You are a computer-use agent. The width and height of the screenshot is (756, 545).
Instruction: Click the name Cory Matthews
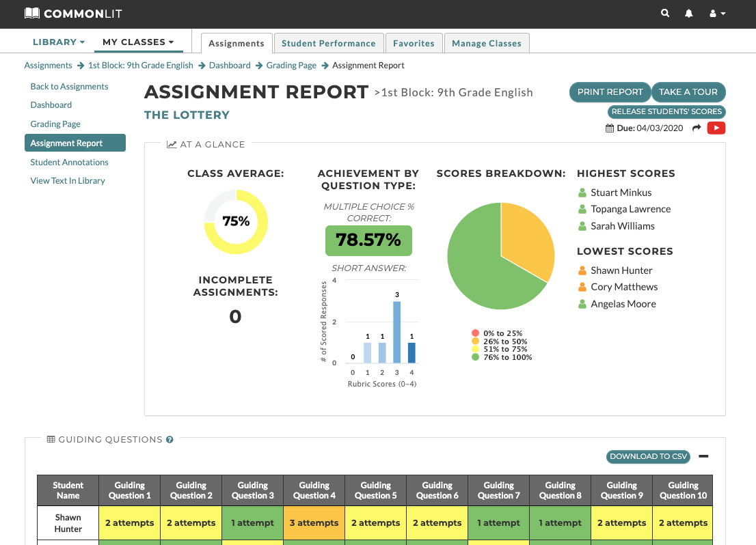click(624, 288)
